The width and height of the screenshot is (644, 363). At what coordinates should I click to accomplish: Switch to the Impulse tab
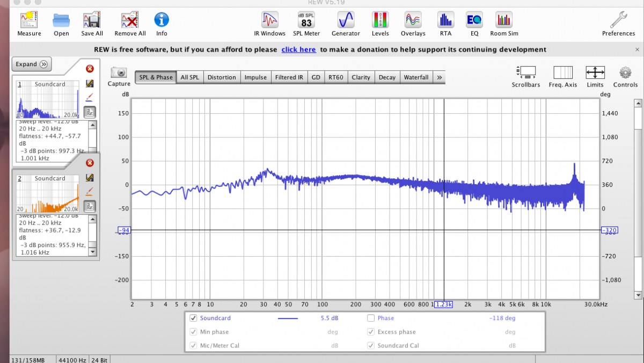click(x=255, y=77)
